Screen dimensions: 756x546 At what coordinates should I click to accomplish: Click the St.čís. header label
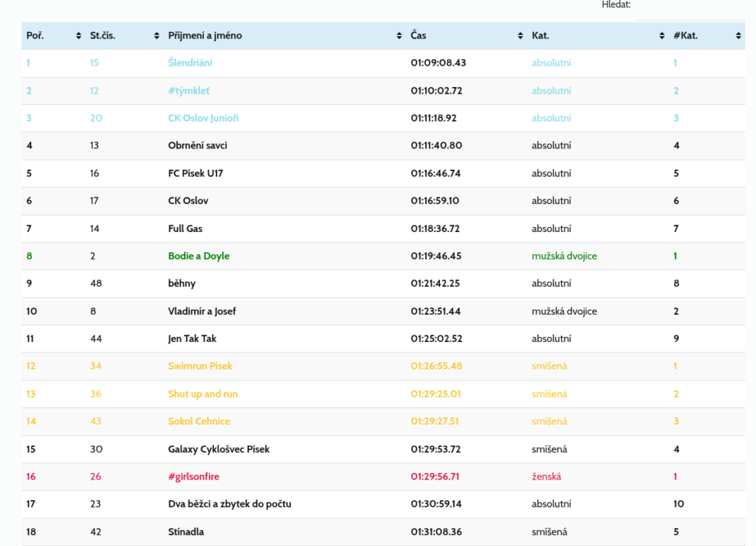click(x=103, y=35)
